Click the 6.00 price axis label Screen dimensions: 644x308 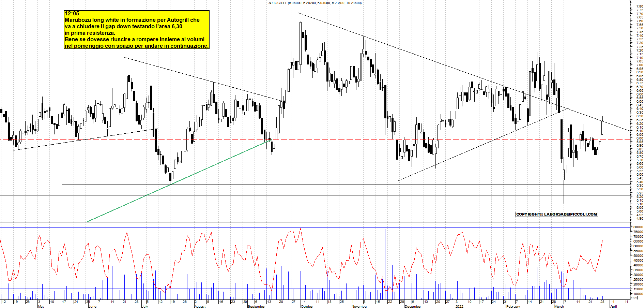[640, 138]
